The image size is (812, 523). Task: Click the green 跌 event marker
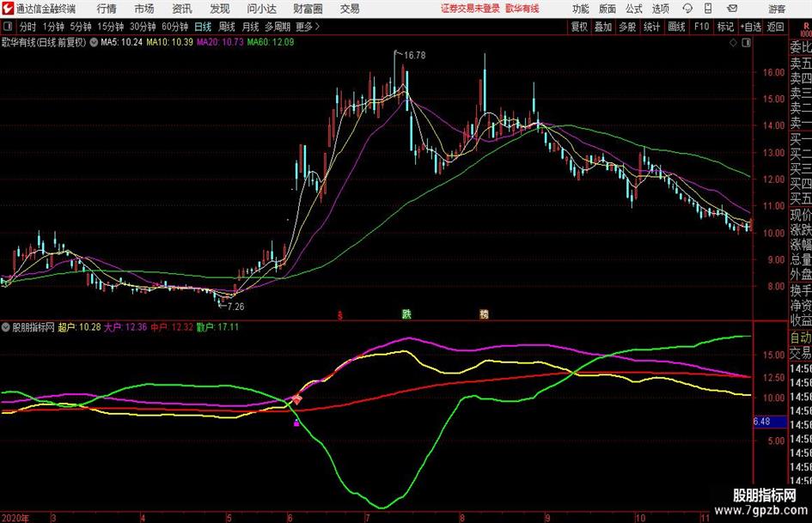406,313
